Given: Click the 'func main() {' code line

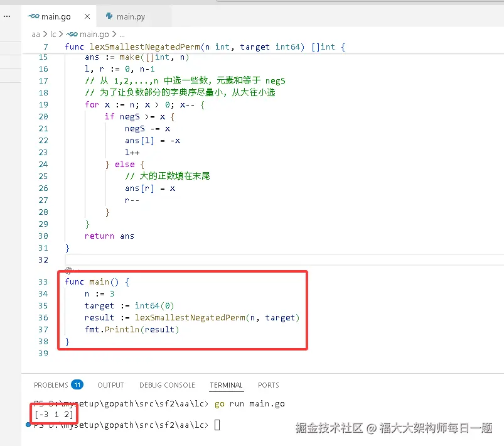Looking at the screenshot, I should point(97,282).
